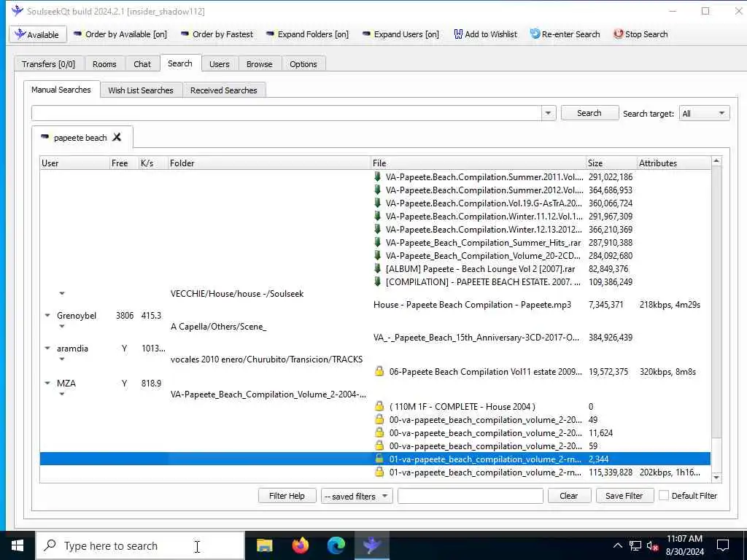Screen dimensions: 747x560
Task: Open Firefox from the taskbar
Action: 300,545
